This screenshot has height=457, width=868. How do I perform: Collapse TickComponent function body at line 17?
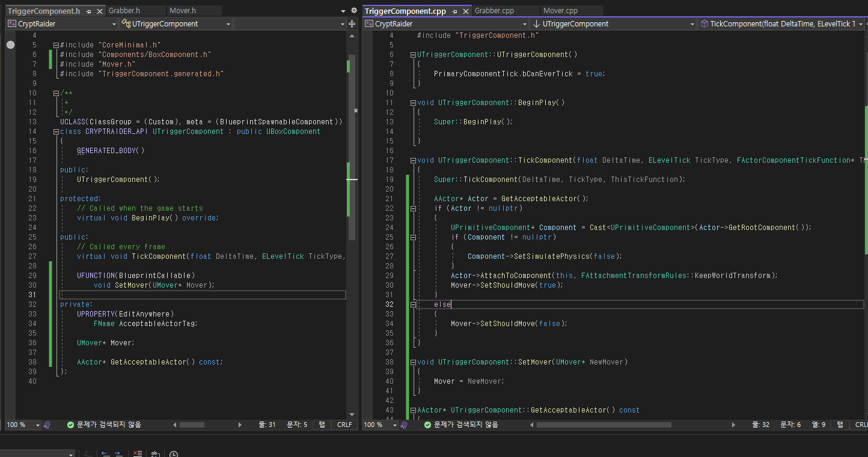tap(413, 160)
